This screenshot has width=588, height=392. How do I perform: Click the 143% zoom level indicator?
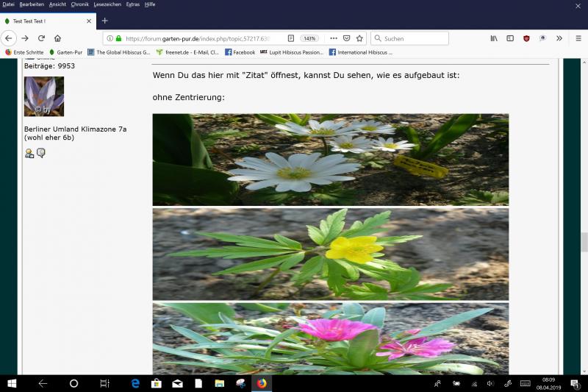click(x=309, y=38)
